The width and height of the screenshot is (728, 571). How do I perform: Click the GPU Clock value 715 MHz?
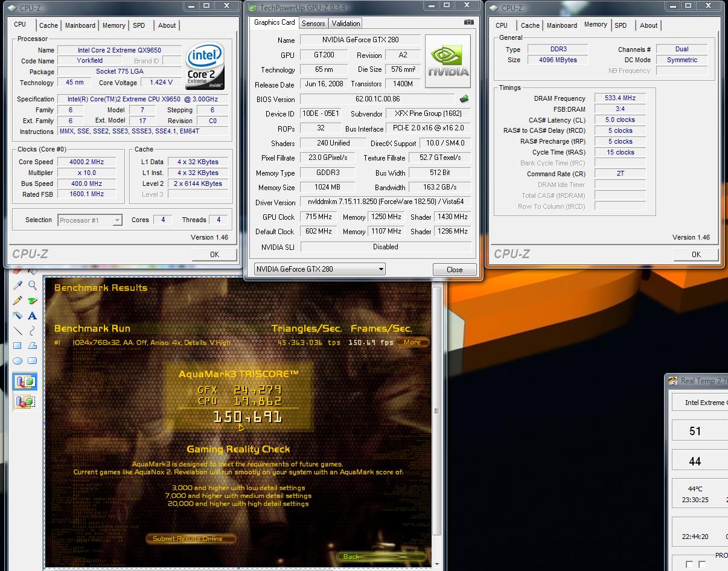click(318, 217)
